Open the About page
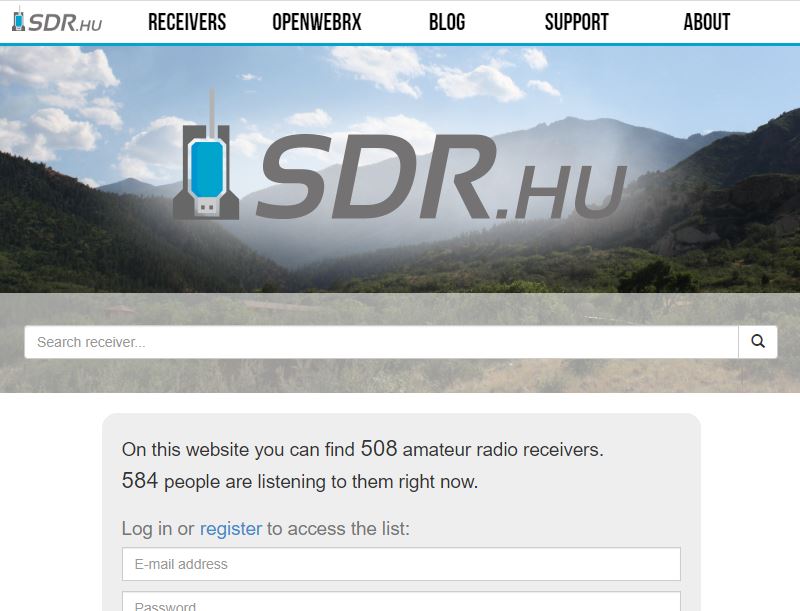 (x=707, y=22)
